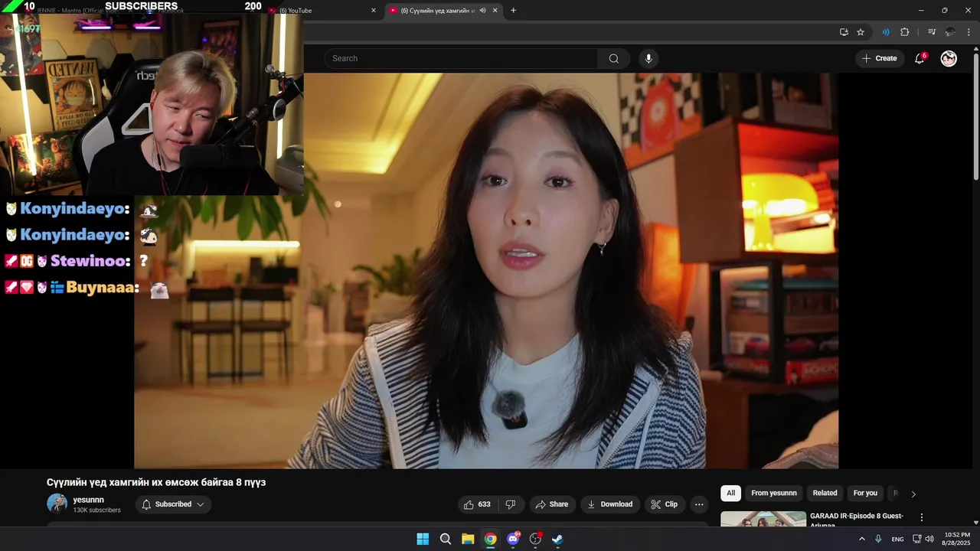This screenshot has width=980, height=551.
Task: Open the Subscribed notification dropdown
Action: pos(174,504)
